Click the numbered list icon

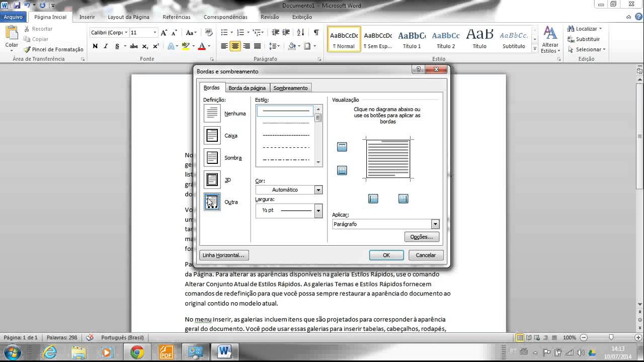click(x=240, y=33)
